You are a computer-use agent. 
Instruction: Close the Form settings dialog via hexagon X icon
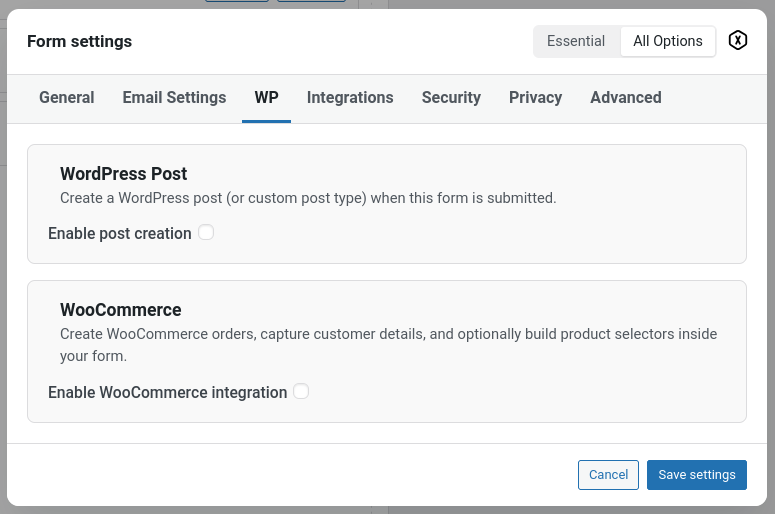click(737, 41)
